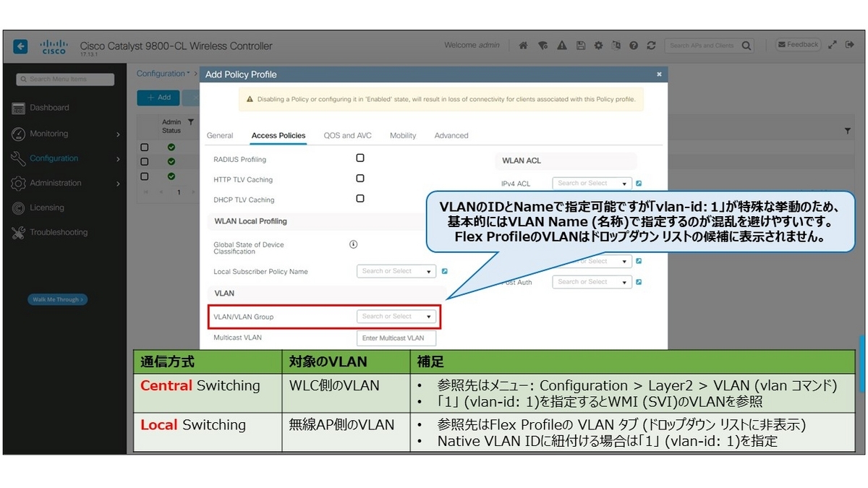Select the Mobility tab
This screenshot has height=488, width=868.
402,135
